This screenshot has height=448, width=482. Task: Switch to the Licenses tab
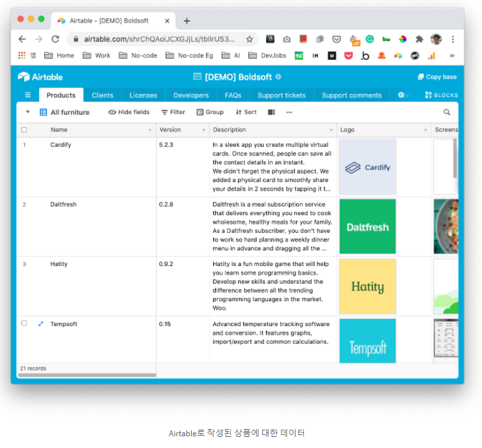143,95
